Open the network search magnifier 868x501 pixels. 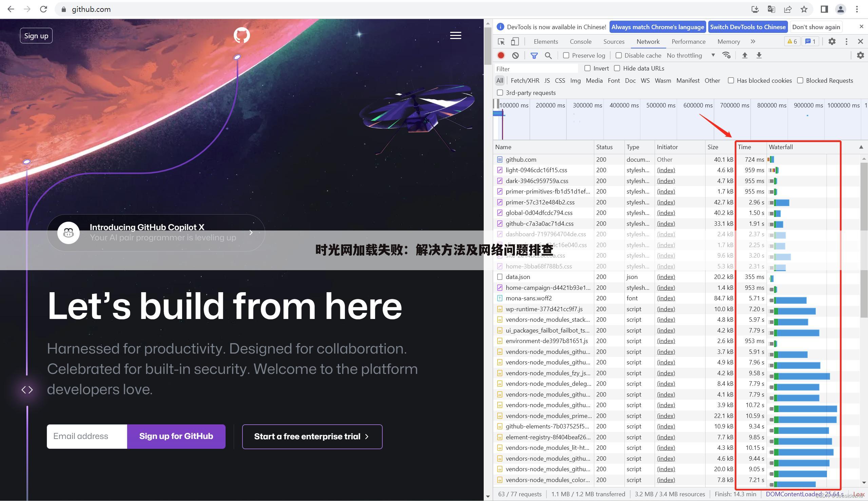click(x=548, y=55)
